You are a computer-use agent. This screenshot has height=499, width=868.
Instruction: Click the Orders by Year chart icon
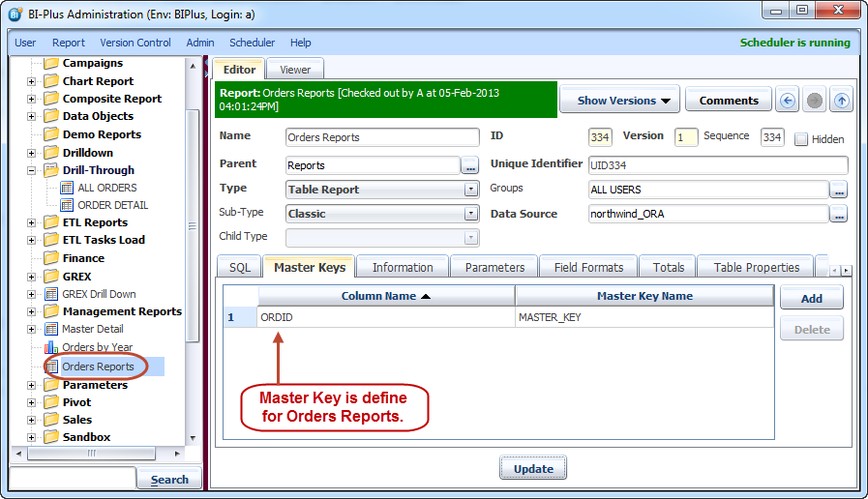[x=51, y=347]
